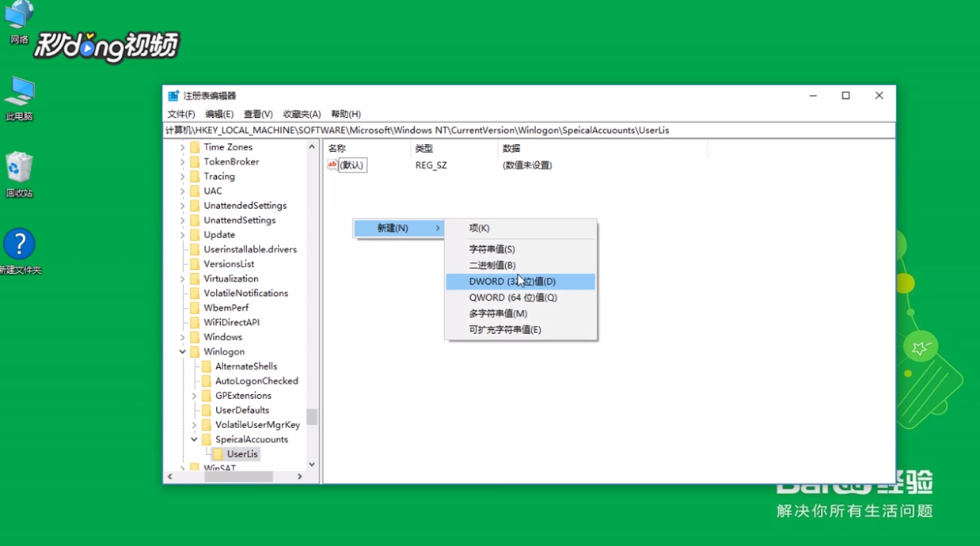Click the tree scroll down arrow
The width and height of the screenshot is (980, 546).
(x=312, y=464)
